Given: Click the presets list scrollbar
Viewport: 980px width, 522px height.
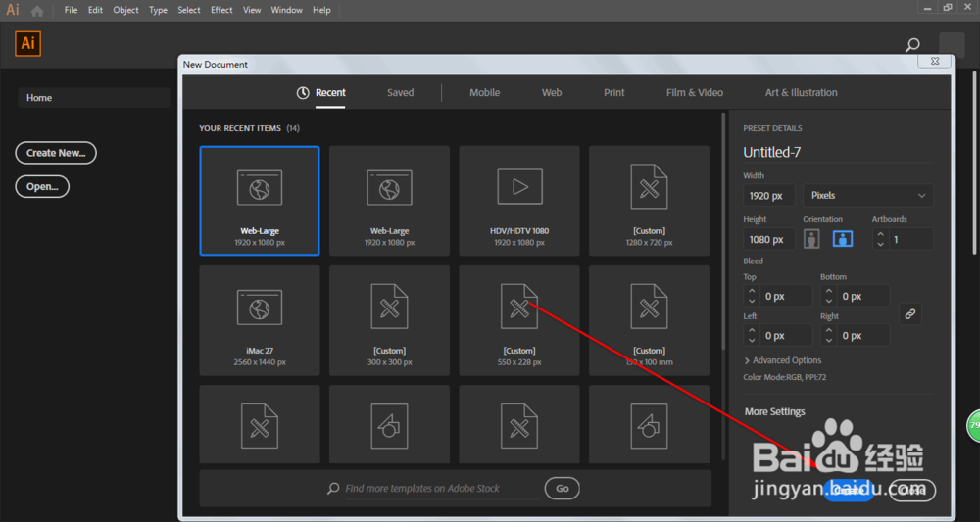Looking at the screenshot, I should [x=724, y=231].
